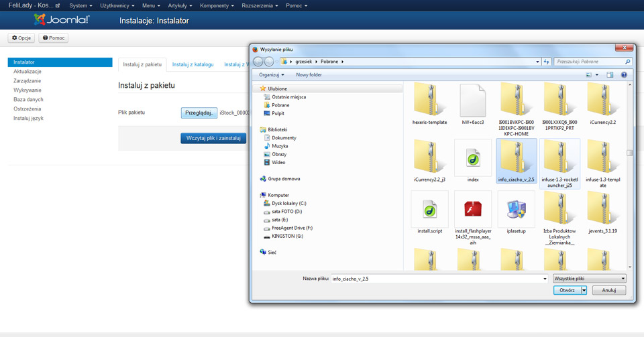Select the install_flashplayer installer
644x337 pixels.
click(x=473, y=218)
